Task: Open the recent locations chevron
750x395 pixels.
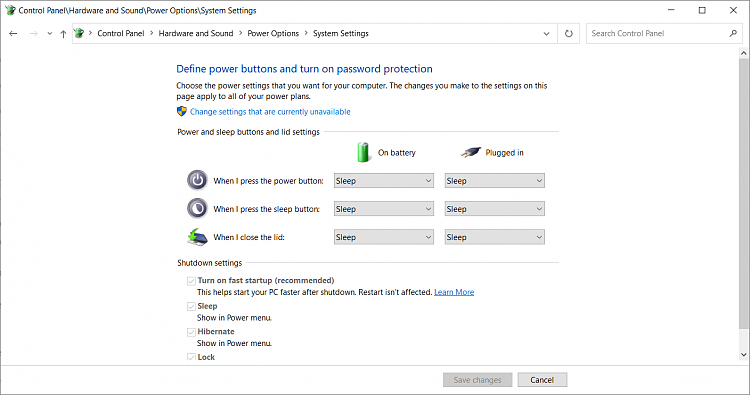Action: [x=50, y=34]
